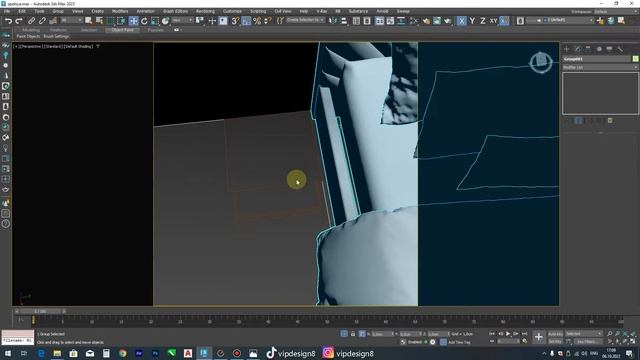Viewport: 640px width, 360px height.
Task: Open the selection filter dropdown
Action: tap(71, 20)
